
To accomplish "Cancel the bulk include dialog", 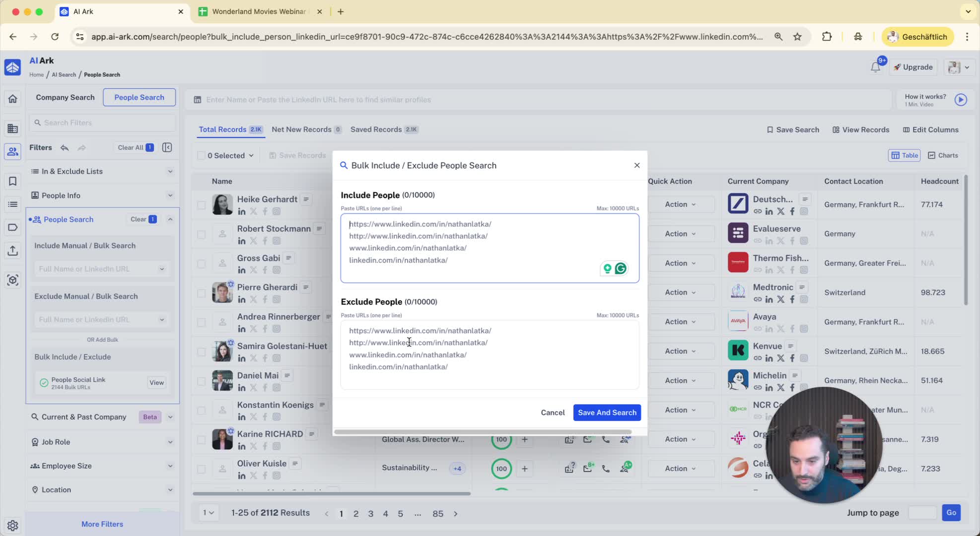I will point(553,412).
